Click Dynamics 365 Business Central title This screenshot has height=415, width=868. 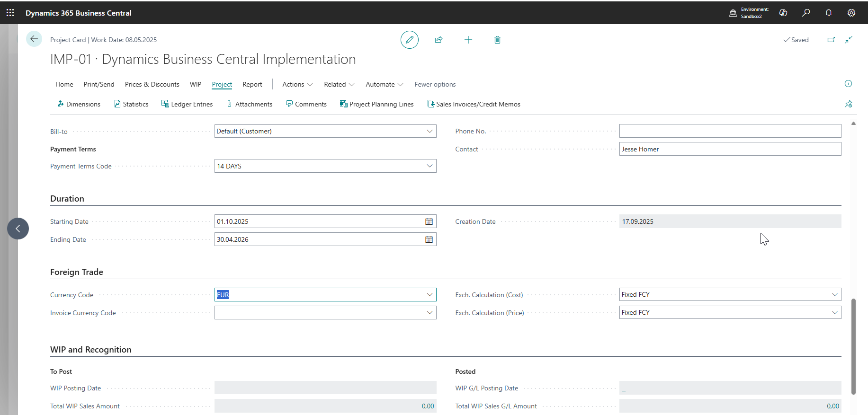[79, 13]
